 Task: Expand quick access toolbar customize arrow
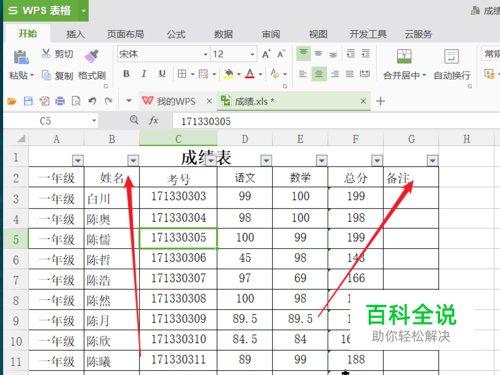(x=129, y=101)
